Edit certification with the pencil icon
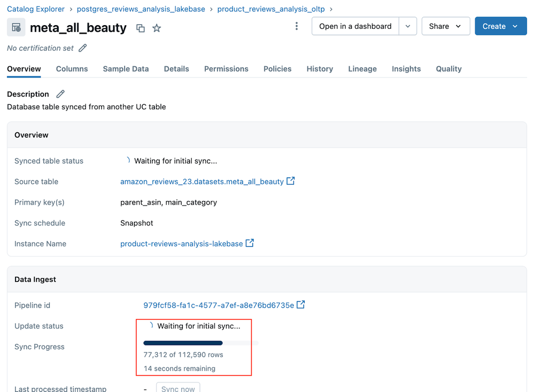 tap(83, 48)
